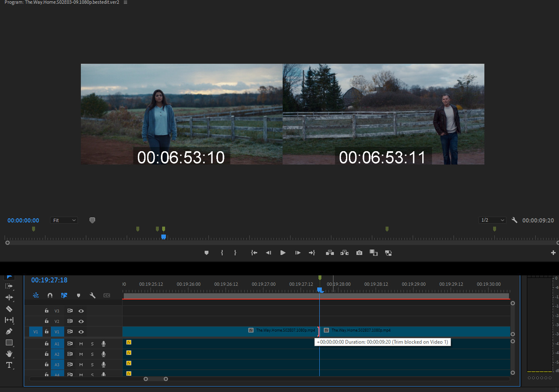Hide track output of V2
Screen dimensions: 559x392
tap(81, 321)
